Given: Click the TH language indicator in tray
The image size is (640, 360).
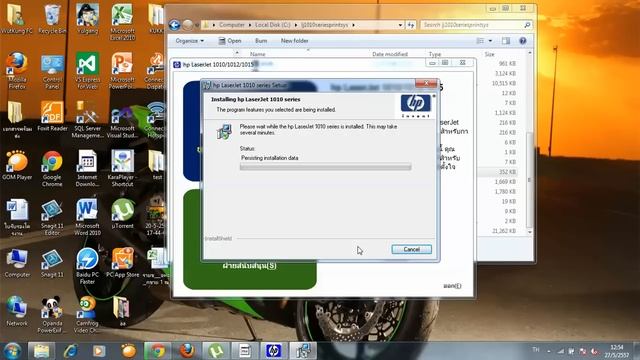Looking at the screenshot, I should pyautogui.click(x=536, y=350).
